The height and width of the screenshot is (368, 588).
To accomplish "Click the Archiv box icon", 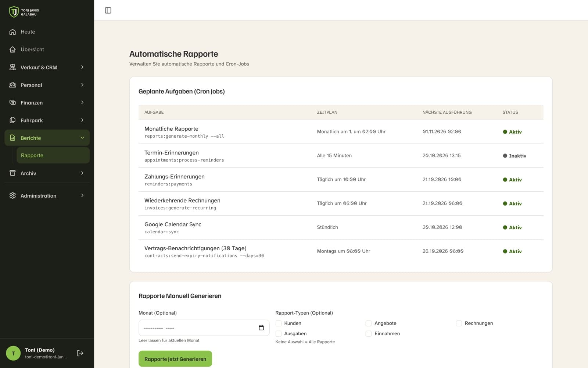I will click(x=12, y=173).
